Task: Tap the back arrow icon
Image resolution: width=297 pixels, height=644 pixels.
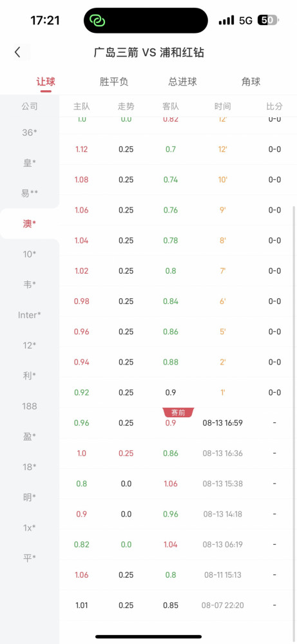Action: pyautogui.click(x=17, y=52)
